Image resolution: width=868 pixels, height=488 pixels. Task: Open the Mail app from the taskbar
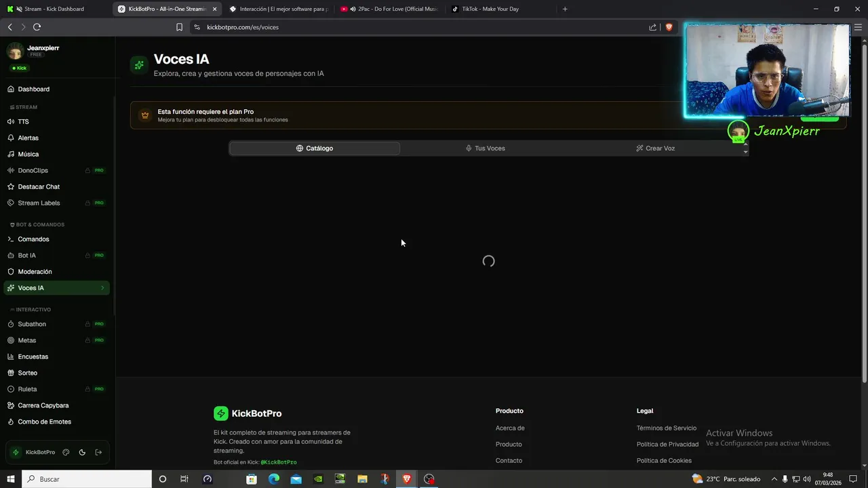click(x=296, y=479)
